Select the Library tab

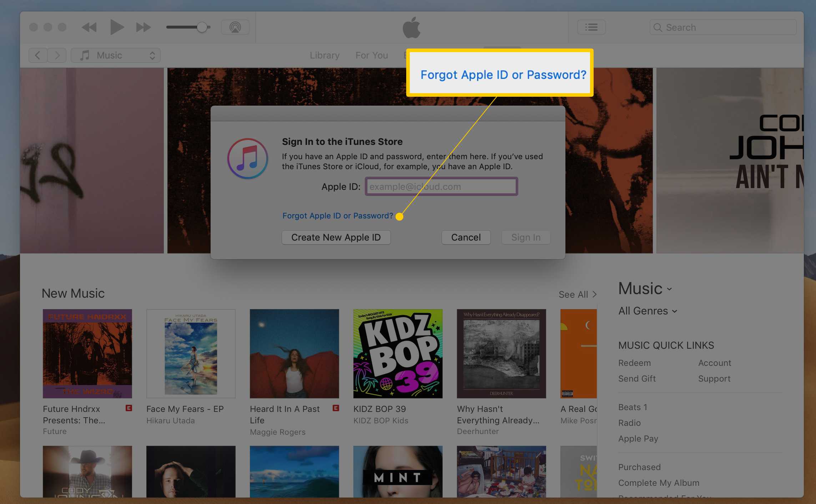[325, 55]
